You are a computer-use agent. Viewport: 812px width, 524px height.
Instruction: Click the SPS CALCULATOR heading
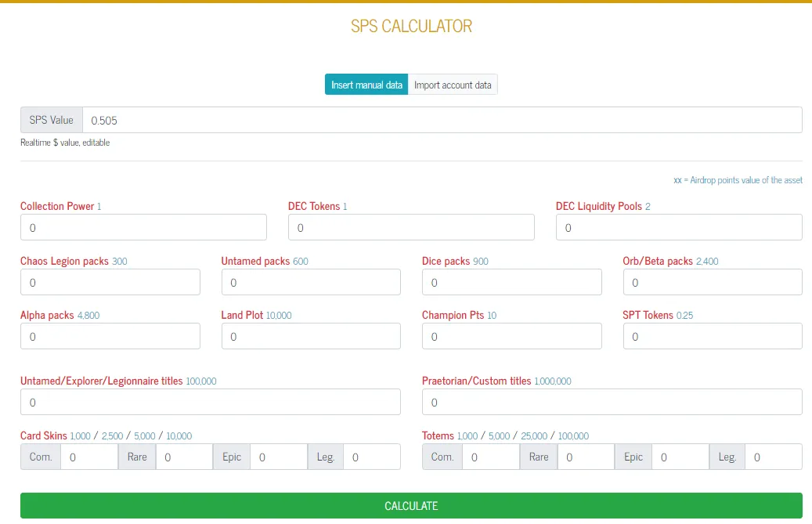(411, 26)
